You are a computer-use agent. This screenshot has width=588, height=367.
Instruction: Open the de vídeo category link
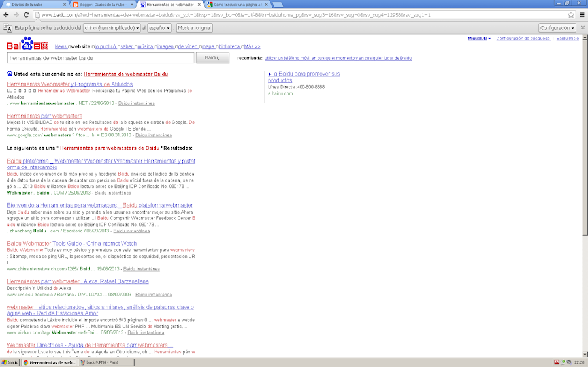(x=188, y=46)
